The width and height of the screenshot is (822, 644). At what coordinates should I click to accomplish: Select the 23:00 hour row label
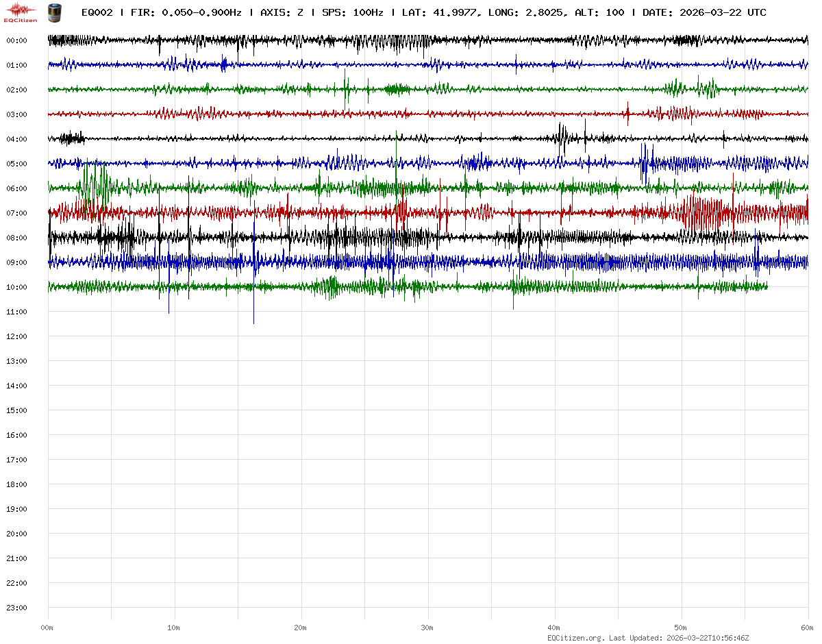click(x=16, y=608)
